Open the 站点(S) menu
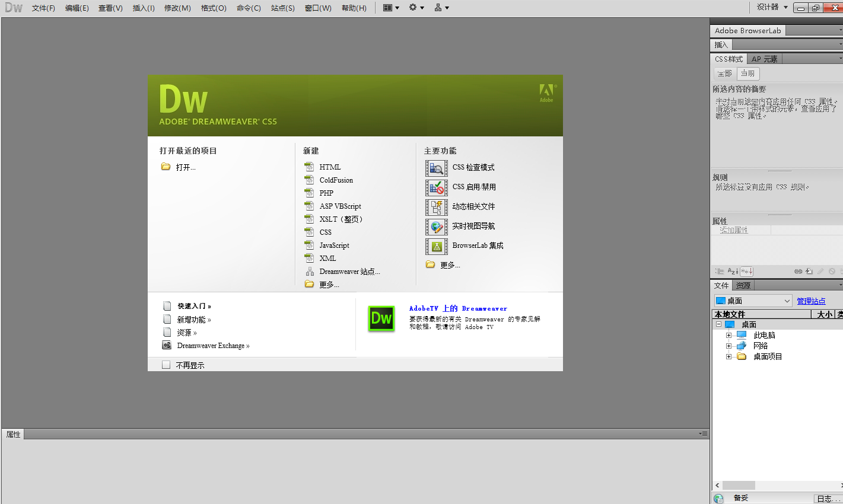This screenshot has width=843, height=504. pos(283,8)
